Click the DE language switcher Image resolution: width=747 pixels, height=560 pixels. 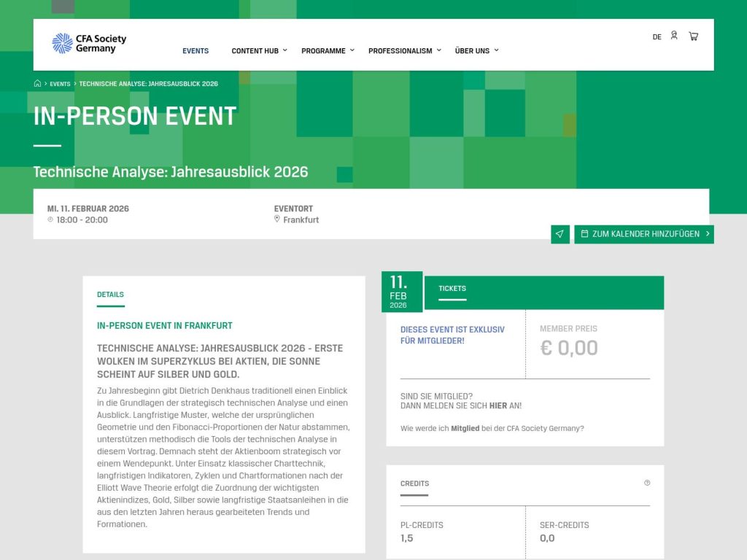(656, 36)
